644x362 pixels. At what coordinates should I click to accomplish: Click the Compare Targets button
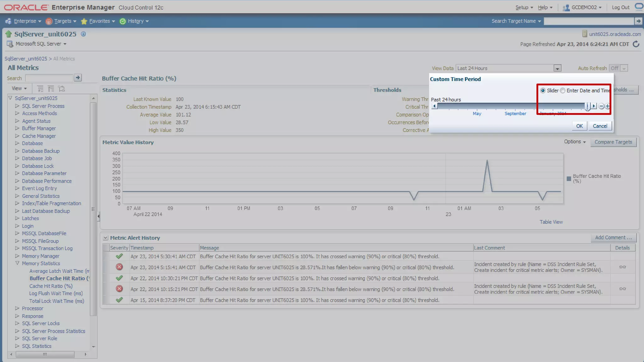click(613, 142)
